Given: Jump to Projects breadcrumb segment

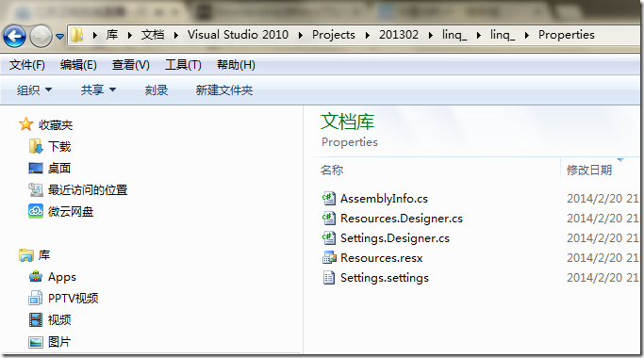Looking at the screenshot, I should [334, 35].
